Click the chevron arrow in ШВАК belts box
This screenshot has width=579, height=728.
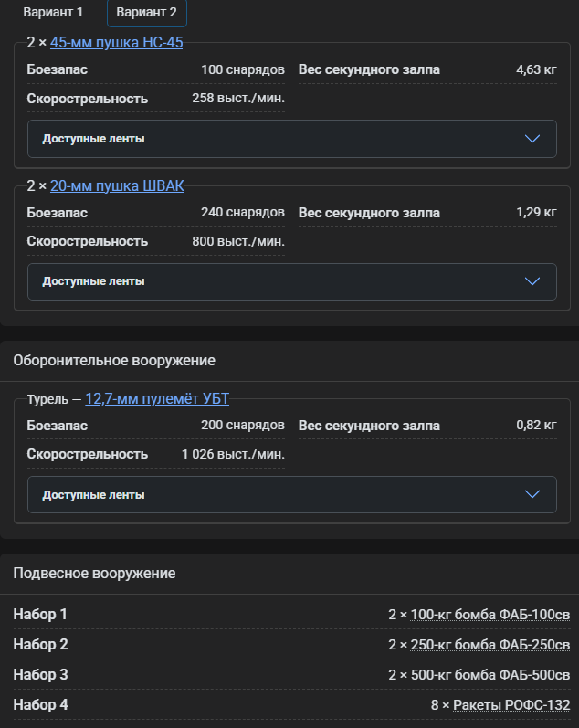(533, 281)
